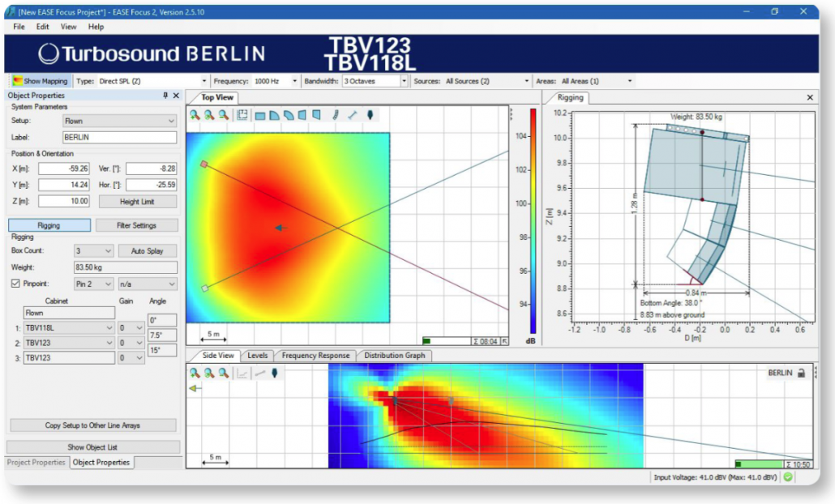
Task: Click zoom in icon in Top View toolbar
Action: point(195,115)
